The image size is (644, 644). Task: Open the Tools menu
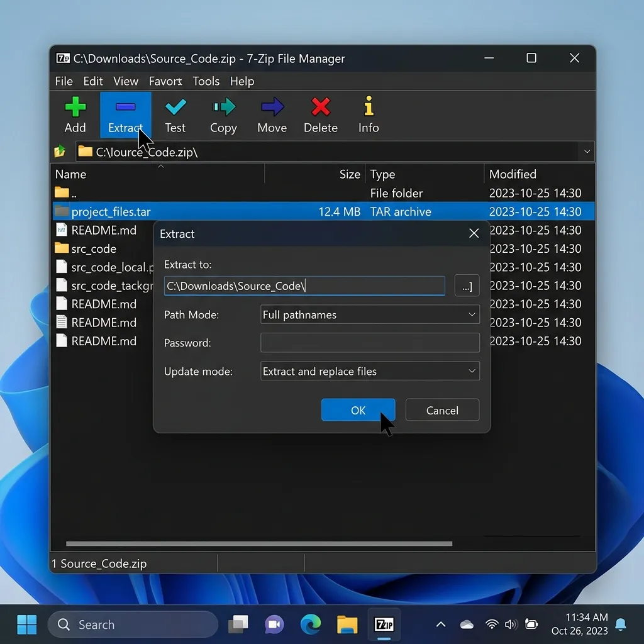coord(206,81)
